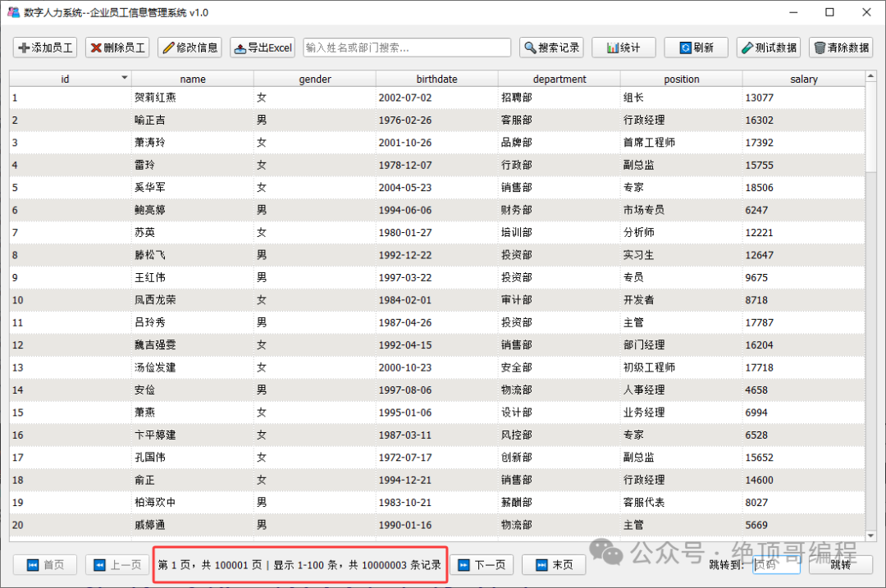
Task: Refresh the table with 刷新
Action: click(x=696, y=48)
